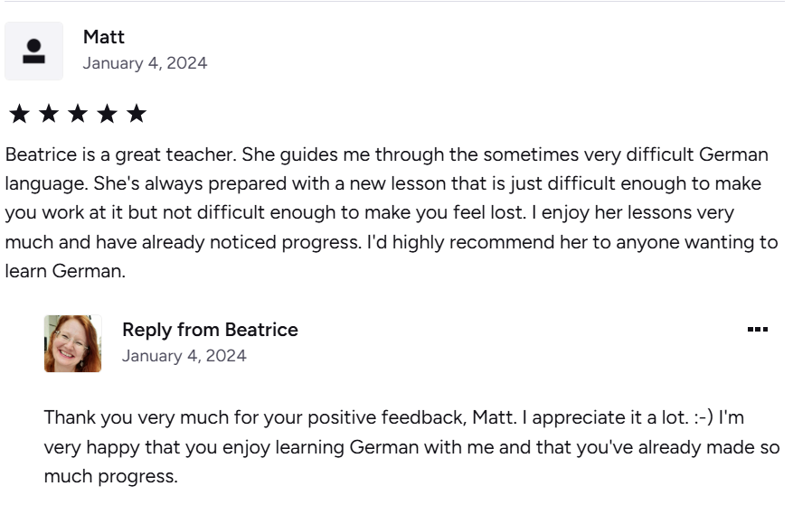The image size is (812, 505).
Task: Click the 'Reply from Beatrice' heading
Action: [210, 330]
